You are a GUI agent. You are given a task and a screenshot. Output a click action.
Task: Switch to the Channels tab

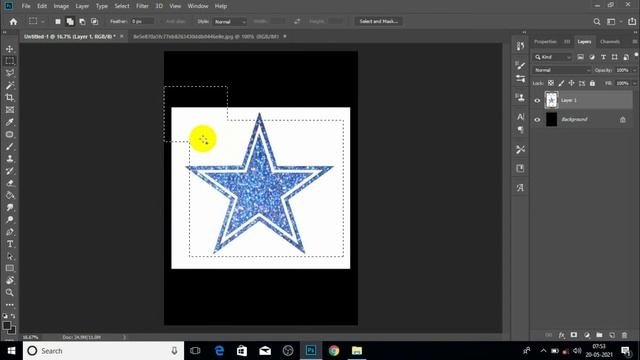click(610, 42)
